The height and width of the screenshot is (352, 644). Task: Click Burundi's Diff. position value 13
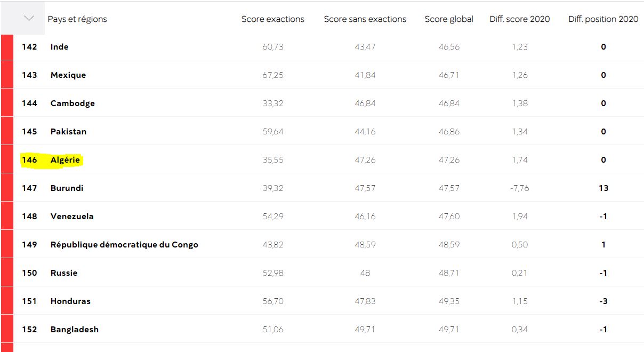coord(603,188)
